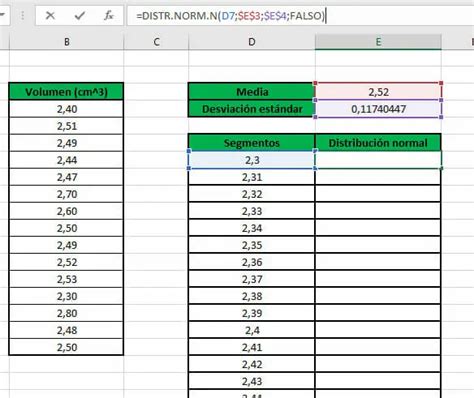Select the Media value cell 2,52
The image size is (474, 398).
[x=378, y=92]
